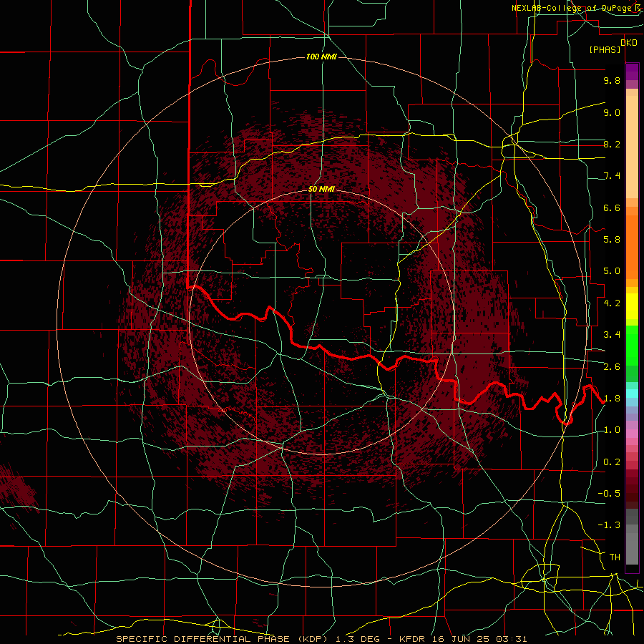Screen dimensions: 644x644
Task: Click the 4.2 value on the color scale
Action: click(612, 303)
